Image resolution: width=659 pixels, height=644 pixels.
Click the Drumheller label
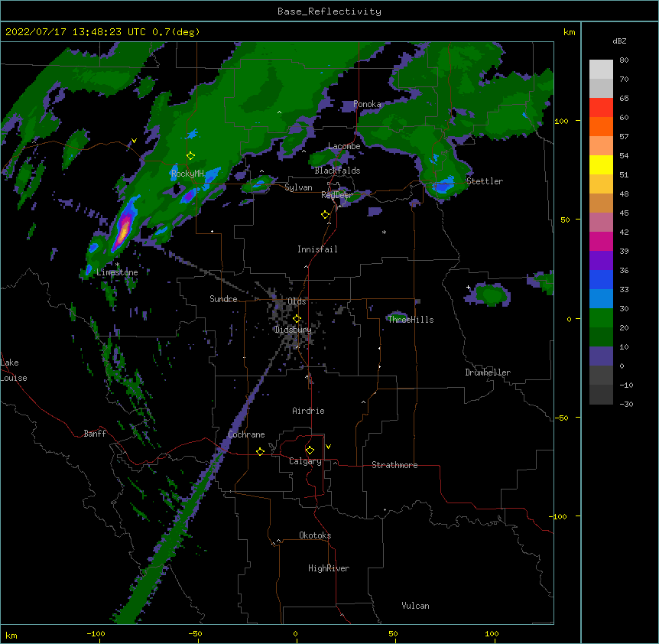pyautogui.click(x=488, y=372)
